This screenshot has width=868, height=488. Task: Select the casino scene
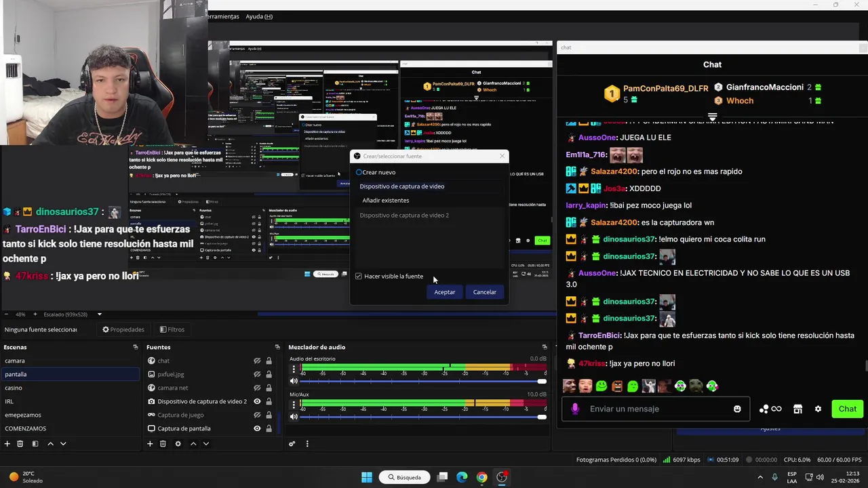coord(69,388)
